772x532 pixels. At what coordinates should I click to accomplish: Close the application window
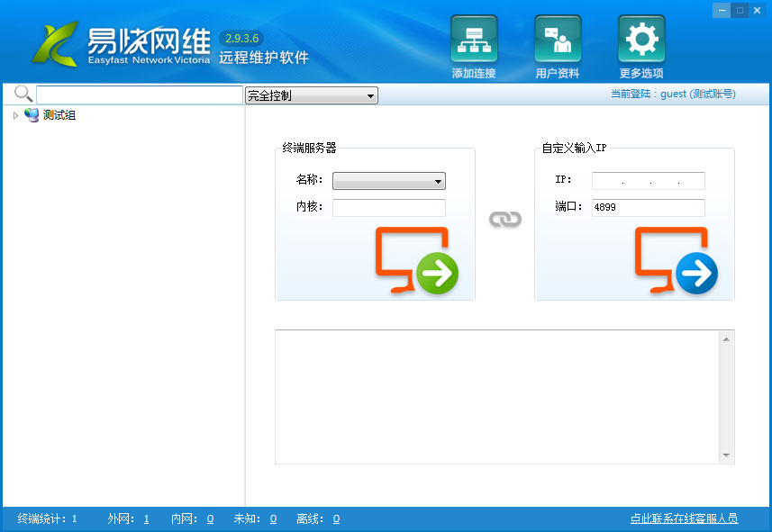tap(758, 10)
